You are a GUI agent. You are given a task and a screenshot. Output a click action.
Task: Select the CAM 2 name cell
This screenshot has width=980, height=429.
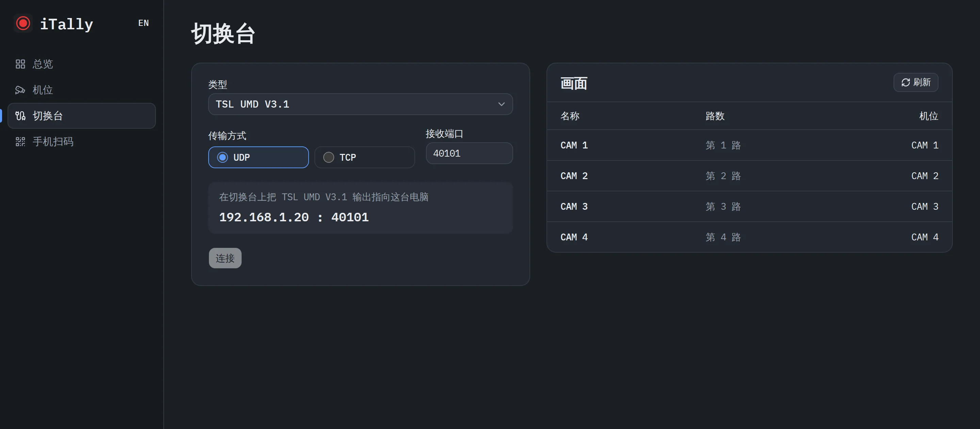click(x=574, y=176)
